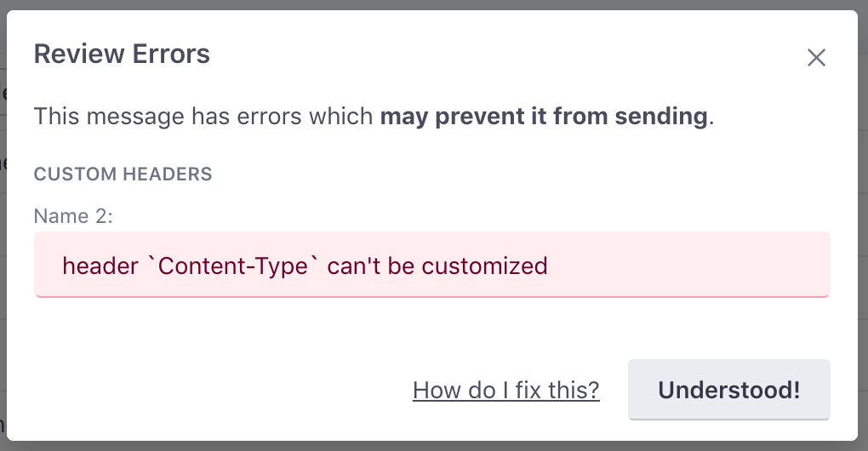
Task: Click the "Review Errors" dialog title
Action: click(x=122, y=54)
